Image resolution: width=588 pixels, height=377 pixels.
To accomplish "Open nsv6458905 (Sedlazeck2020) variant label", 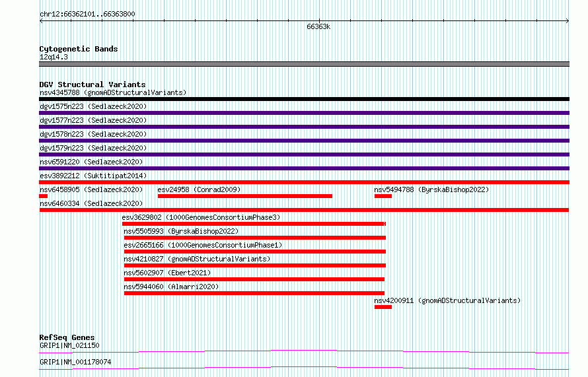I will click(91, 189).
